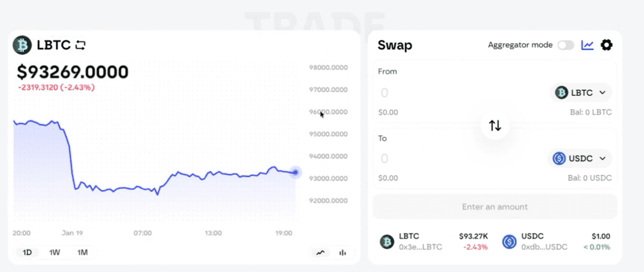Click the current price marker on chart

(x=295, y=173)
